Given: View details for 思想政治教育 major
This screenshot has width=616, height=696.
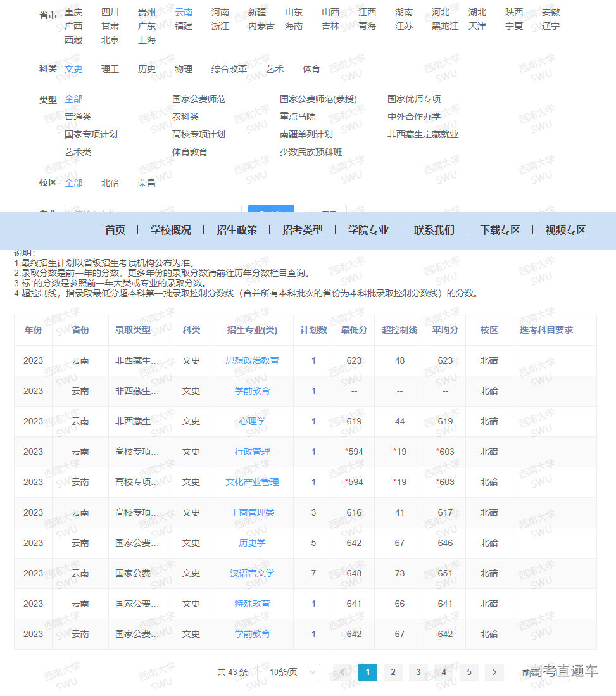Looking at the screenshot, I should pyautogui.click(x=252, y=360).
